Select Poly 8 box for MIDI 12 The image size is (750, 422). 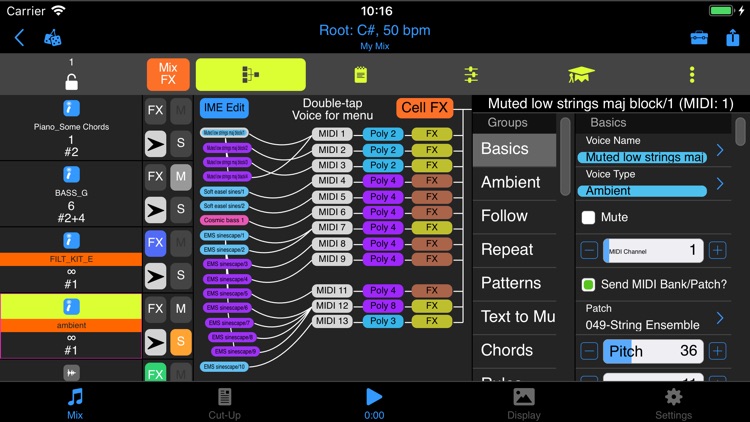(x=383, y=306)
